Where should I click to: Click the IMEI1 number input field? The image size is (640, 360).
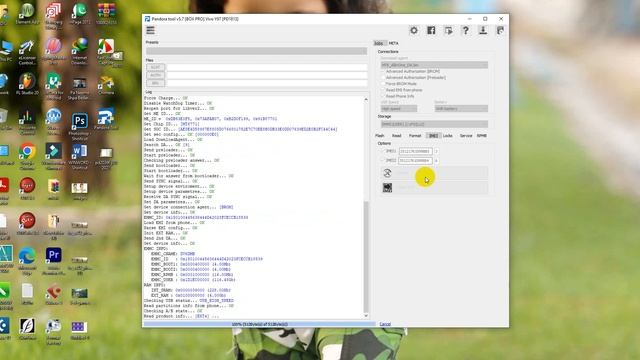[x=416, y=151]
